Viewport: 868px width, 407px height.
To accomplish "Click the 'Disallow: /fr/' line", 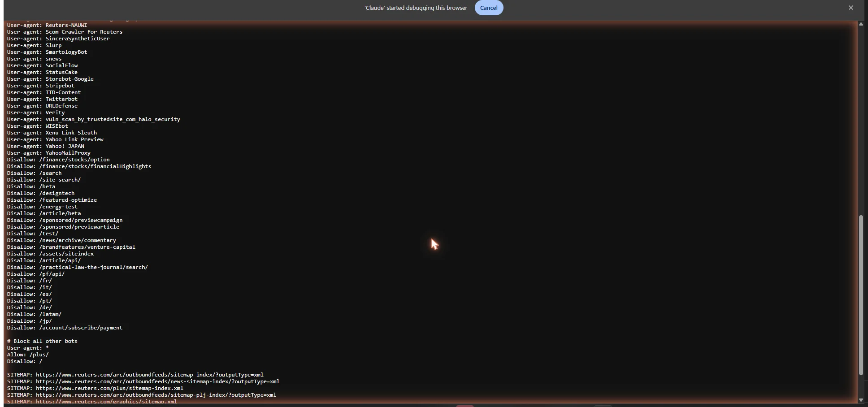I will 30,281.
